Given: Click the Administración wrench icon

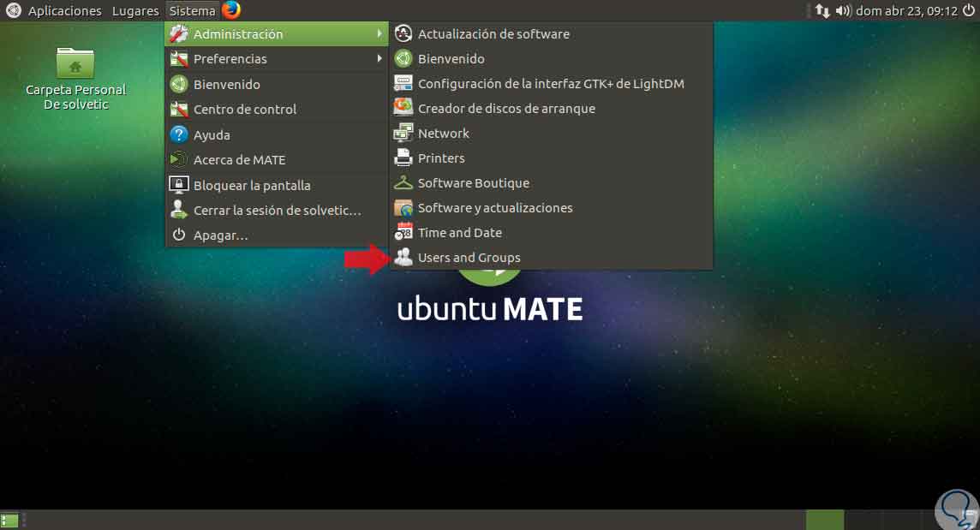Looking at the screenshot, I should [x=179, y=33].
